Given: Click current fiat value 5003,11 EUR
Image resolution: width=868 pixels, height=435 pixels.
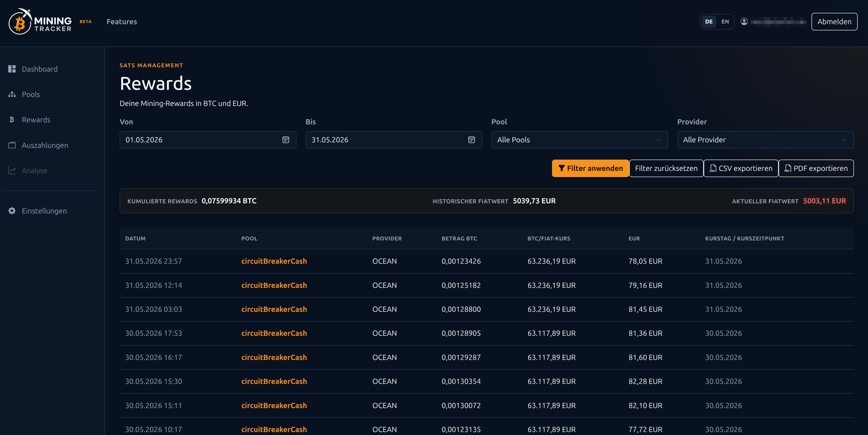Looking at the screenshot, I should [824, 201].
